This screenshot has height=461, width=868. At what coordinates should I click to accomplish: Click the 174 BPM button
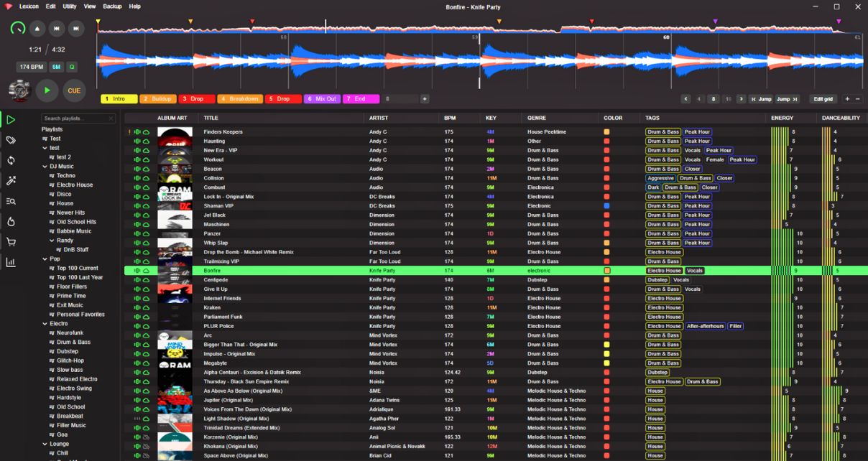point(32,67)
